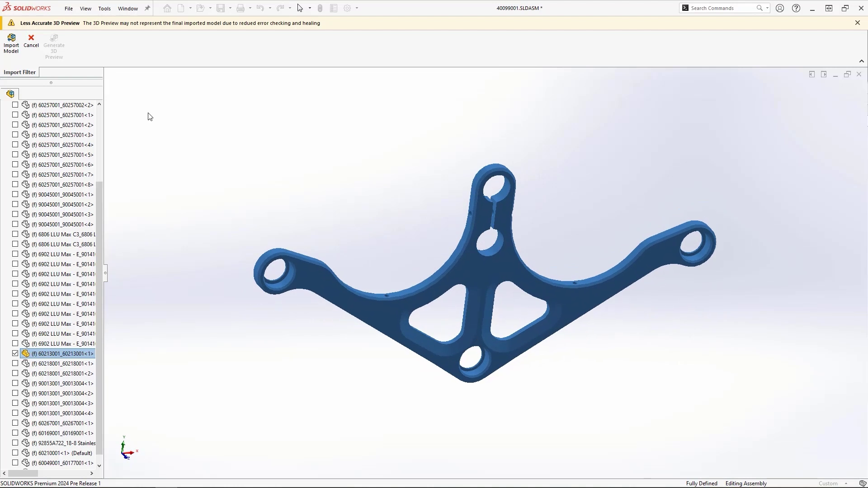Image resolution: width=868 pixels, height=488 pixels.
Task: Open the New document dropdown arrow
Action: coord(190,8)
